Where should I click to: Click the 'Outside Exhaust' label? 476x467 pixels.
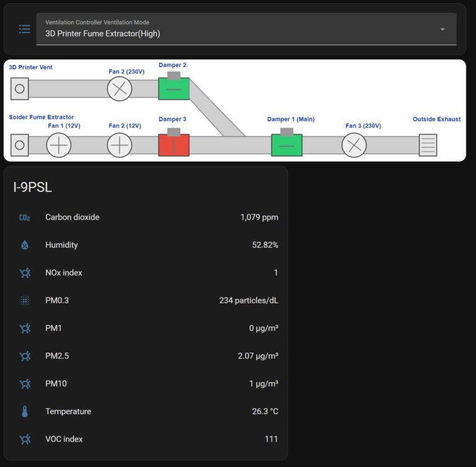coord(436,120)
